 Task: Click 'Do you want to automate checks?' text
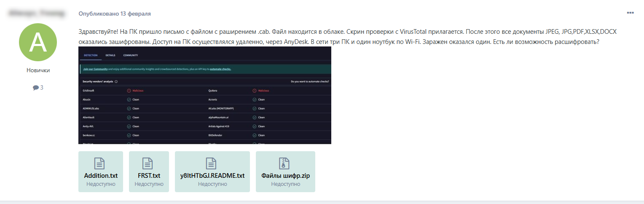(x=310, y=82)
